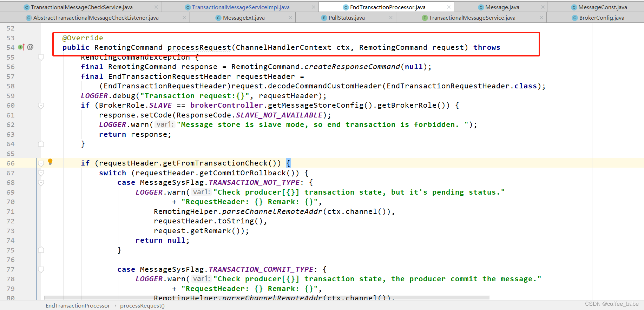Collapse the case fold marker at line 77
The width and height of the screenshot is (644, 310).
point(41,269)
